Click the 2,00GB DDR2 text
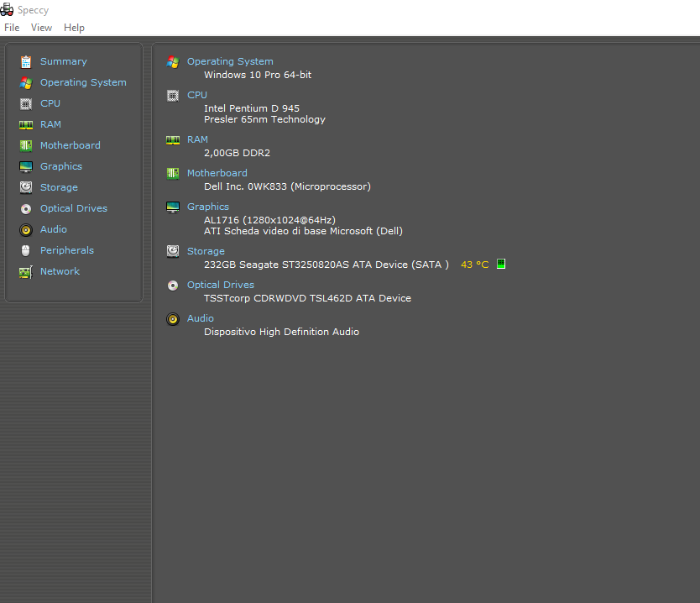Viewport: 700px width, 603px height. (x=237, y=153)
